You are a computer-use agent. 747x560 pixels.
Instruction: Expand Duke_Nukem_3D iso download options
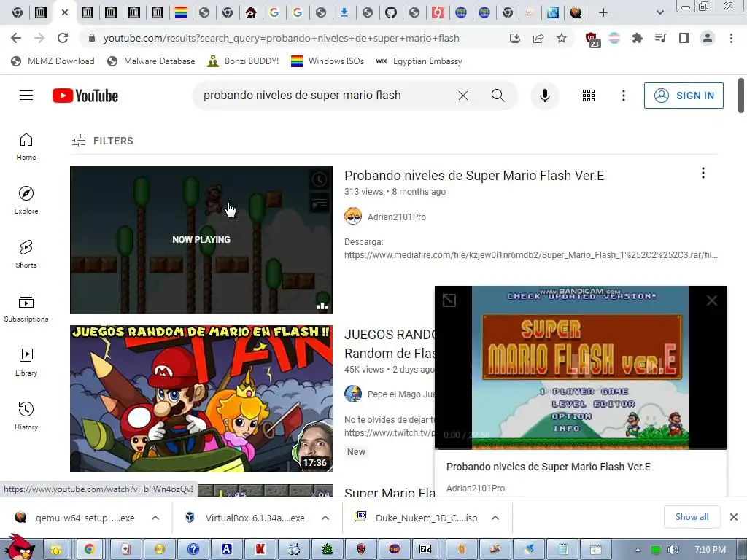click(x=495, y=518)
